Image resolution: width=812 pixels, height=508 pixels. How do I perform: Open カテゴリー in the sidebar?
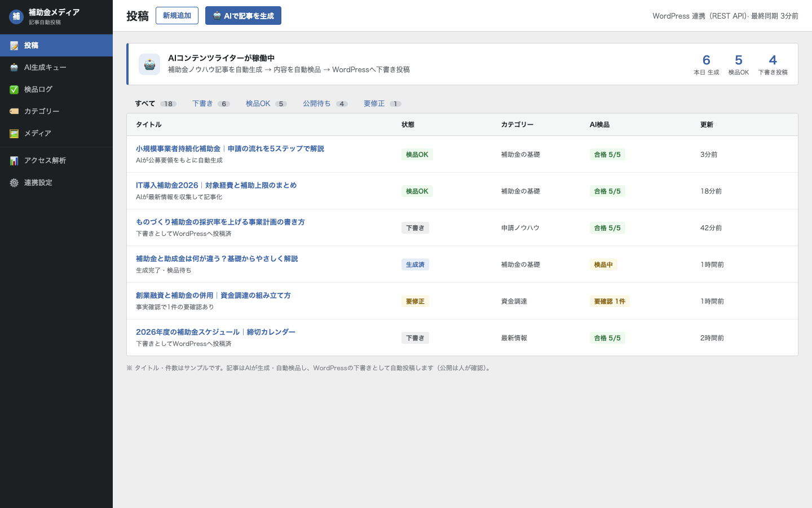tap(56, 111)
